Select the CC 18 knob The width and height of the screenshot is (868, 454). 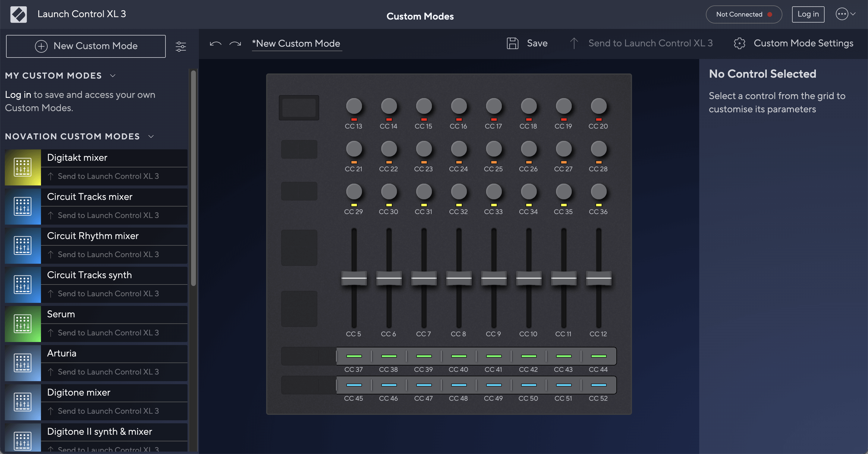click(529, 106)
